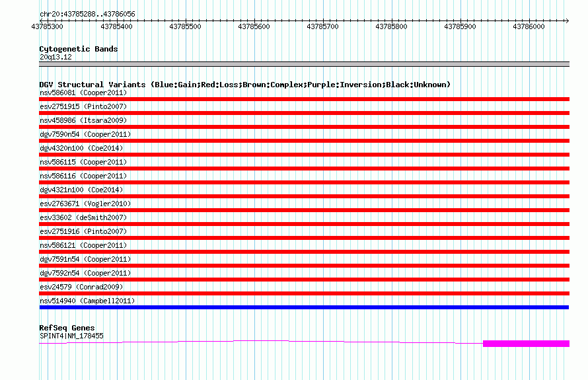Click the 43785700 ruler tick label
The width and height of the screenshot is (588, 380).
pyautogui.click(x=322, y=26)
